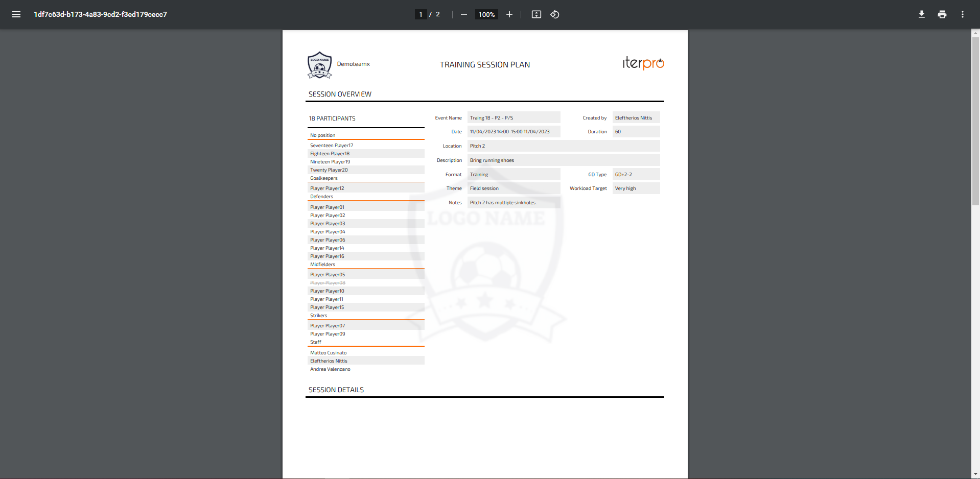
Task: Print the training session plan
Action: coord(942,14)
